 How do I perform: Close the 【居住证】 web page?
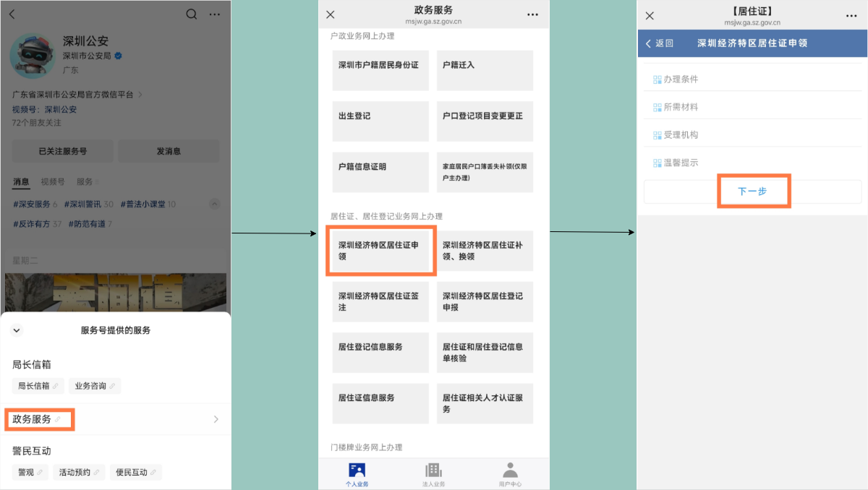649,15
